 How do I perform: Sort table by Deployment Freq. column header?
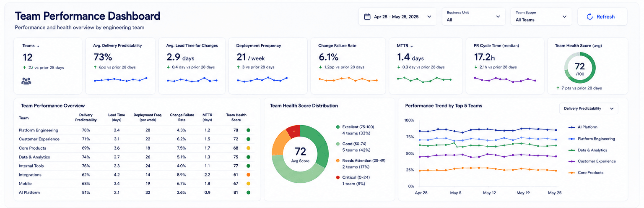click(148, 117)
